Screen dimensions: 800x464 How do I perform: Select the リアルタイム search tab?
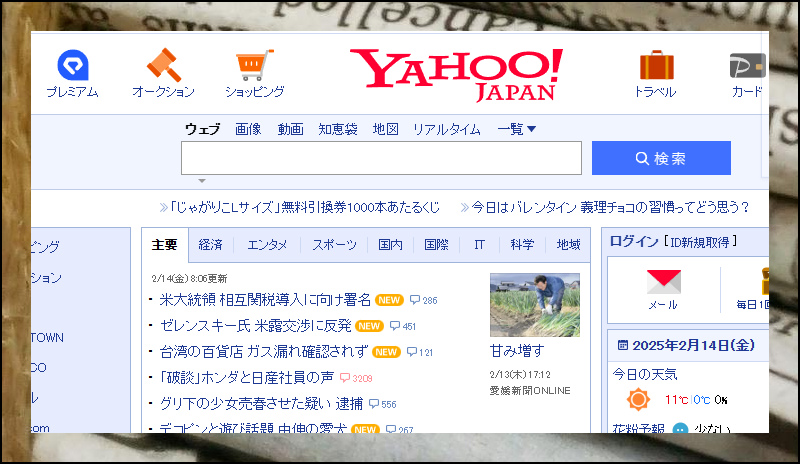(447, 129)
